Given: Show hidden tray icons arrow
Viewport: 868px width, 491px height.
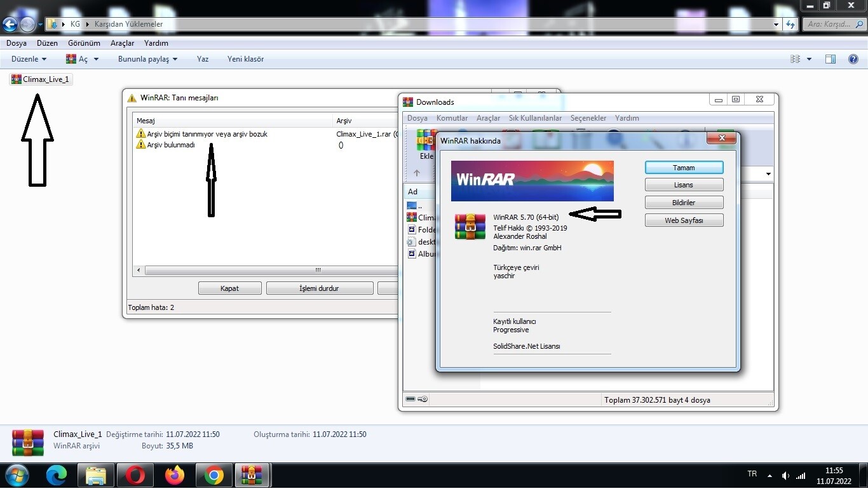Looking at the screenshot, I should 770,475.
